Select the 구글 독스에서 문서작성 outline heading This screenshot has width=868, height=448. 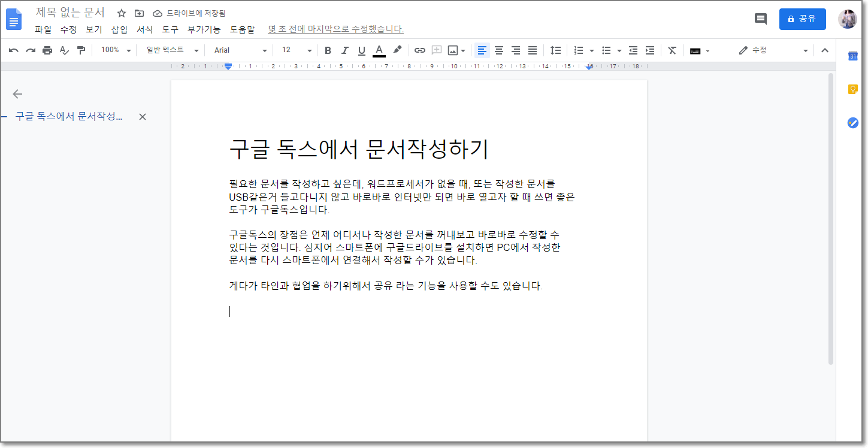coord(68,117)
